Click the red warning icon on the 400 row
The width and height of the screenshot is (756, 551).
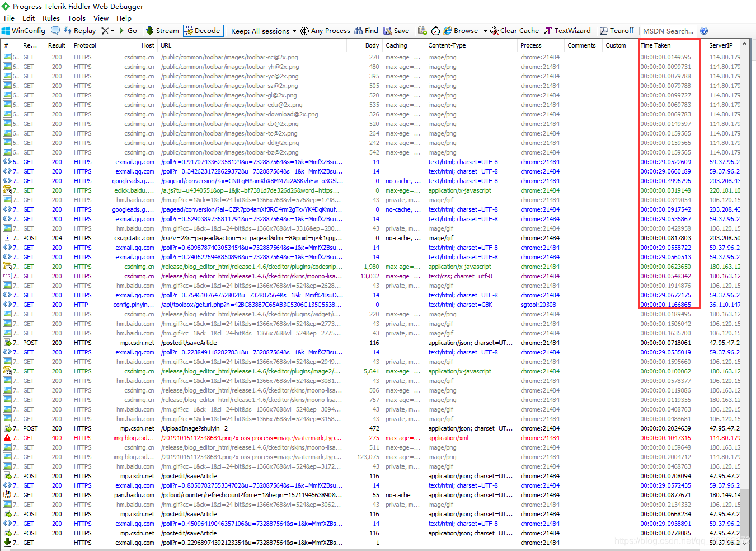(7, 438)
